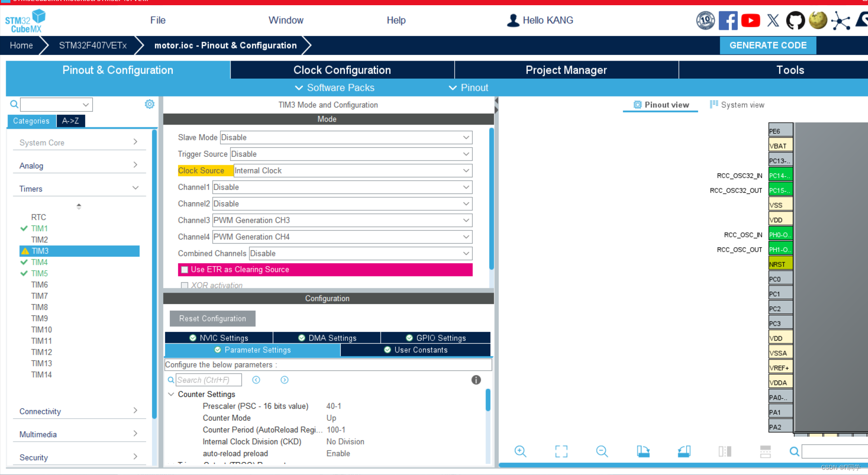Go to previous parameter search result

[256, 380]
